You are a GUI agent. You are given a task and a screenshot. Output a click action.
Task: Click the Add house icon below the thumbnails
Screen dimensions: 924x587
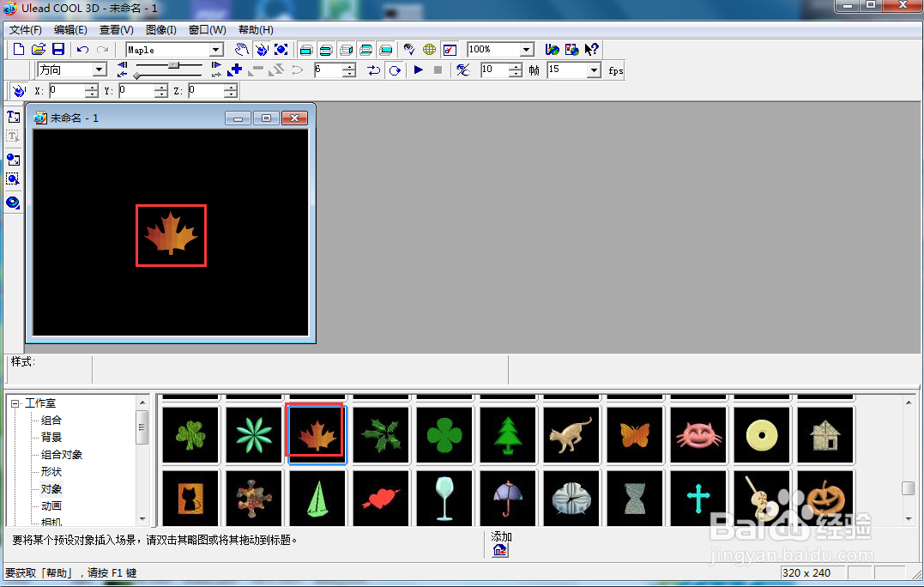(500, 550)
